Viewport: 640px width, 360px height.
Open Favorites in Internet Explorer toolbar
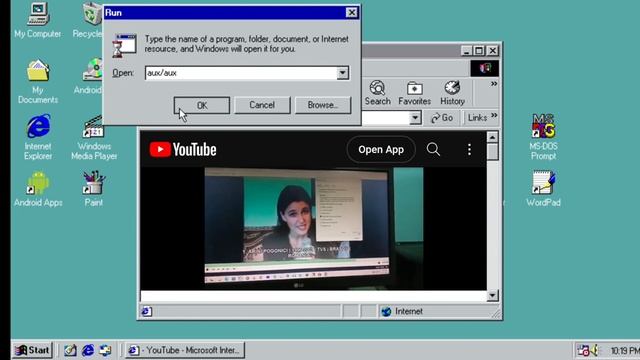click(x=414, y=93)
